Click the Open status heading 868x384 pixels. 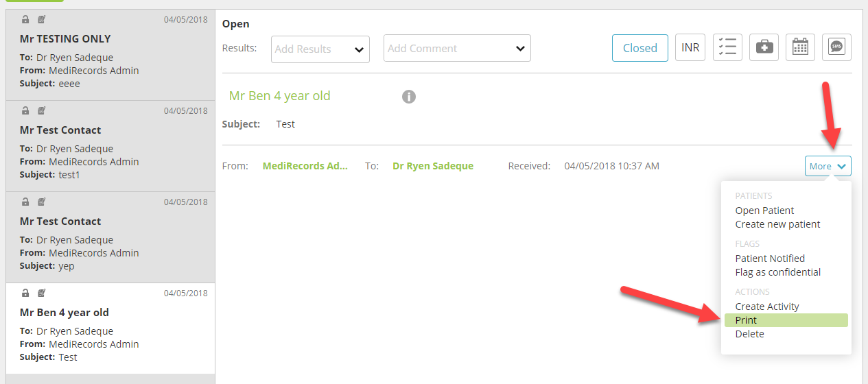[x=236, y=24]
